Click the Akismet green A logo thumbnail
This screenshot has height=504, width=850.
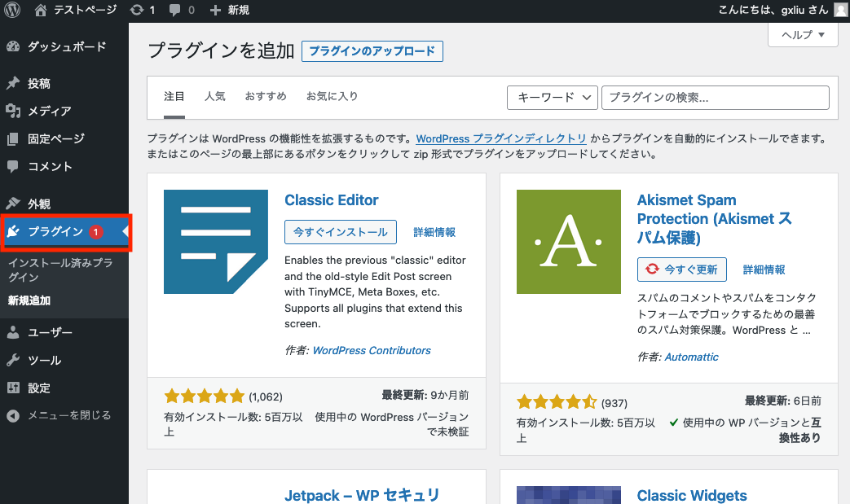[569, 242]
